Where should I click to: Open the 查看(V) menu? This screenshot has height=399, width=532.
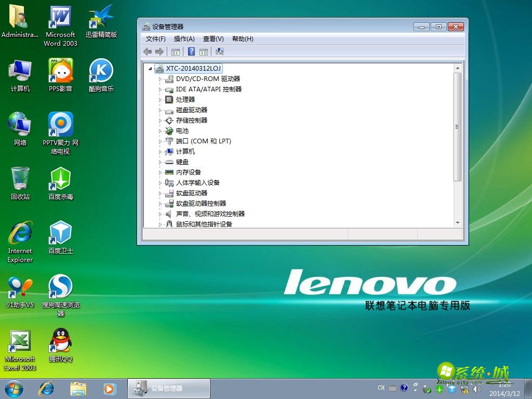(212, 38)
